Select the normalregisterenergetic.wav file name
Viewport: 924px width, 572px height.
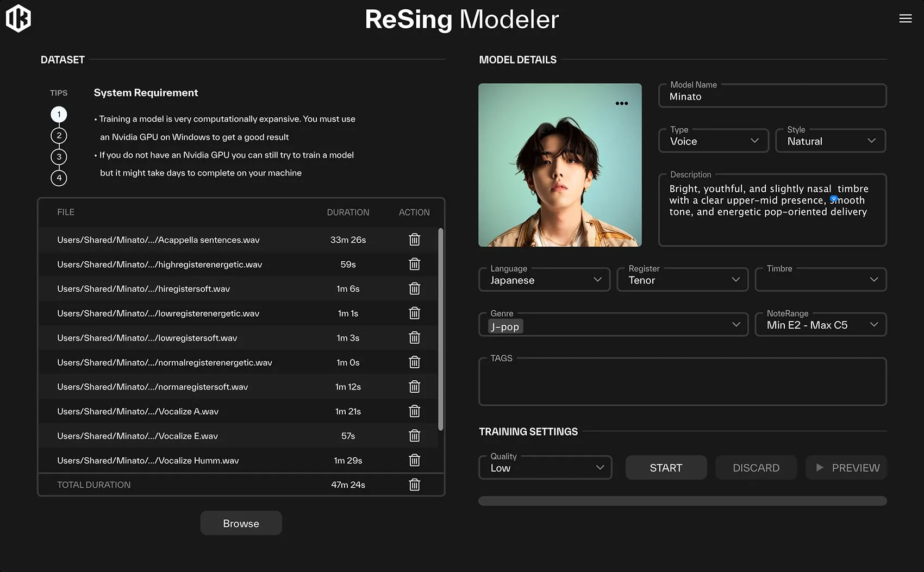[x=165, y=362]
